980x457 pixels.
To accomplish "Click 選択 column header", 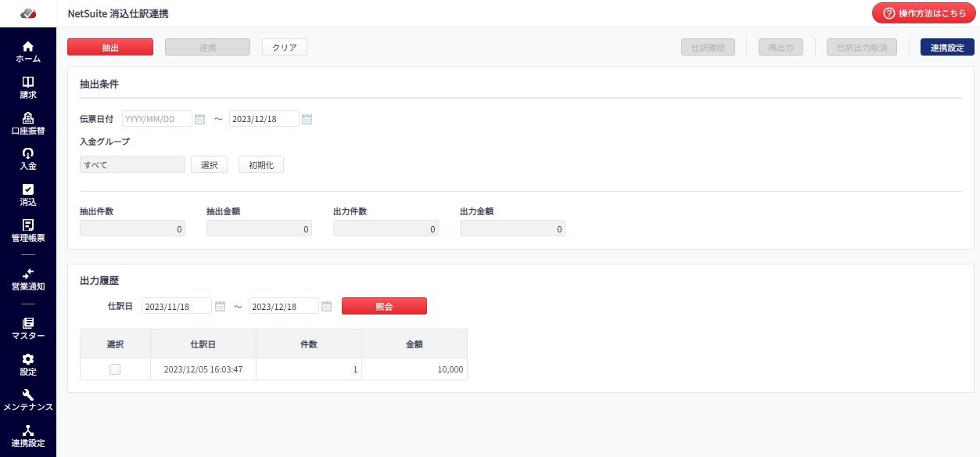I will point(115,344).
